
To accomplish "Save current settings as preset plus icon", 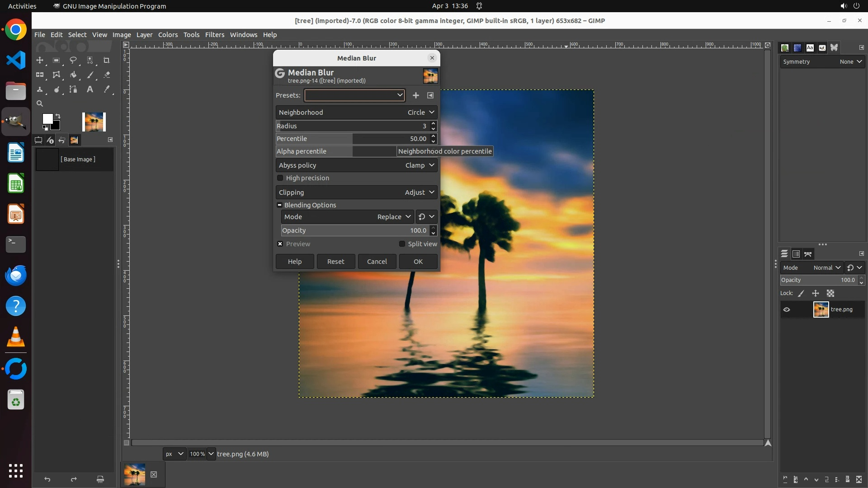I will tap(415, 95).
